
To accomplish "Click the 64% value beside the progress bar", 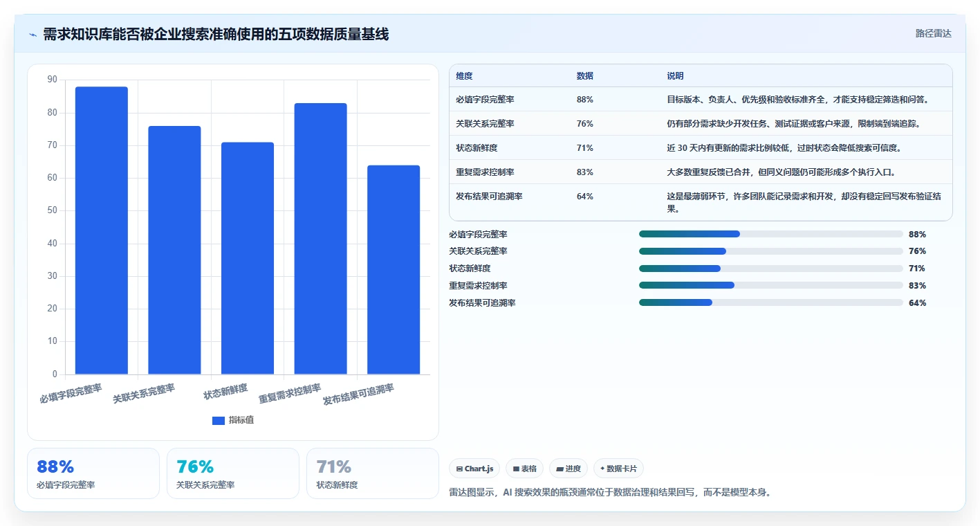I will 917,302.
